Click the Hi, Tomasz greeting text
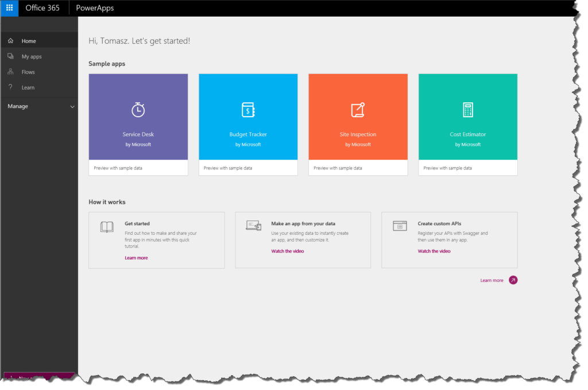 (x=139, y=41)
